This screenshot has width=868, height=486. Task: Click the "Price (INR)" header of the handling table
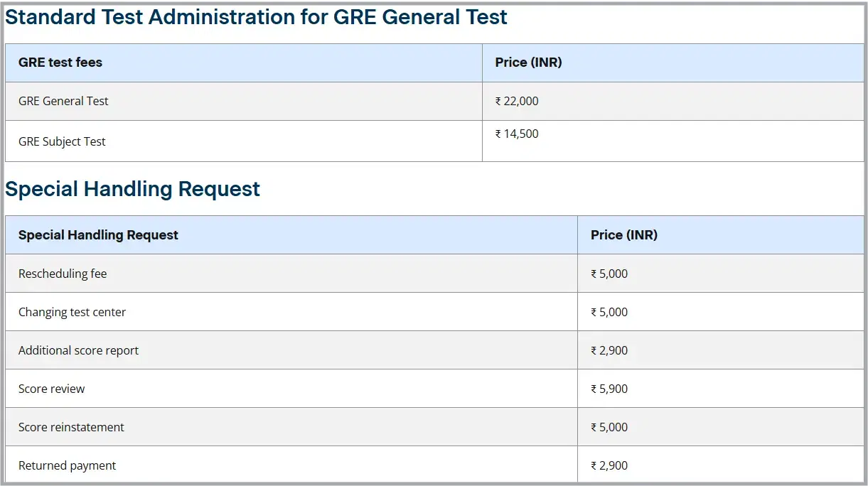(x=624, y=234)
